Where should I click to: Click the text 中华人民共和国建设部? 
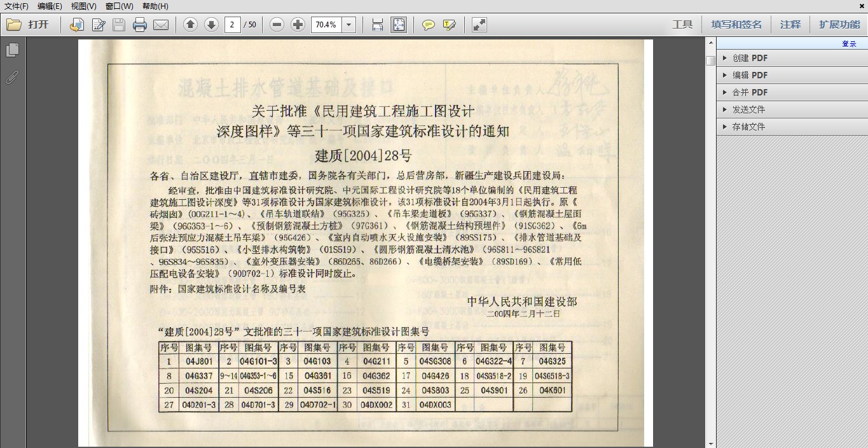522,302
